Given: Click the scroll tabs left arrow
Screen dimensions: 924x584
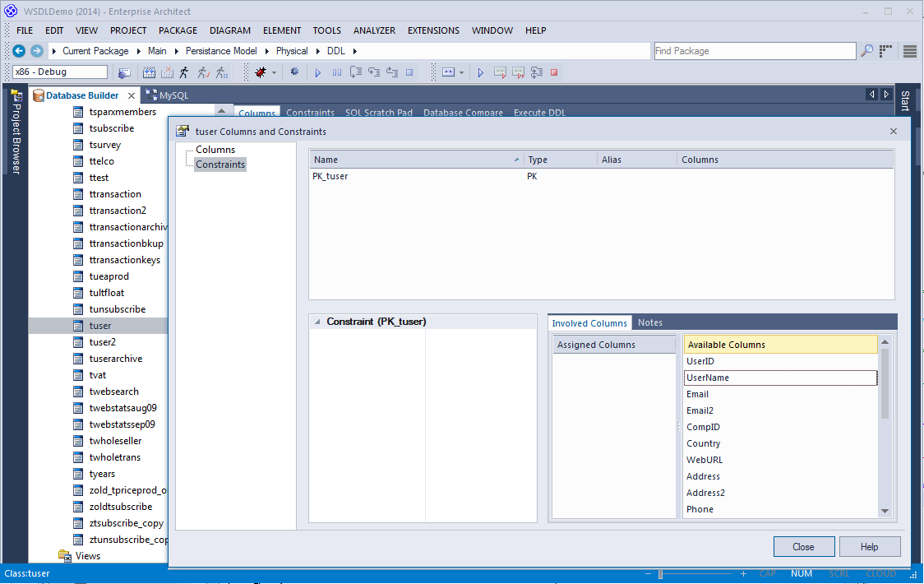Looking at the screenshot, I should [x=871, y=95].
